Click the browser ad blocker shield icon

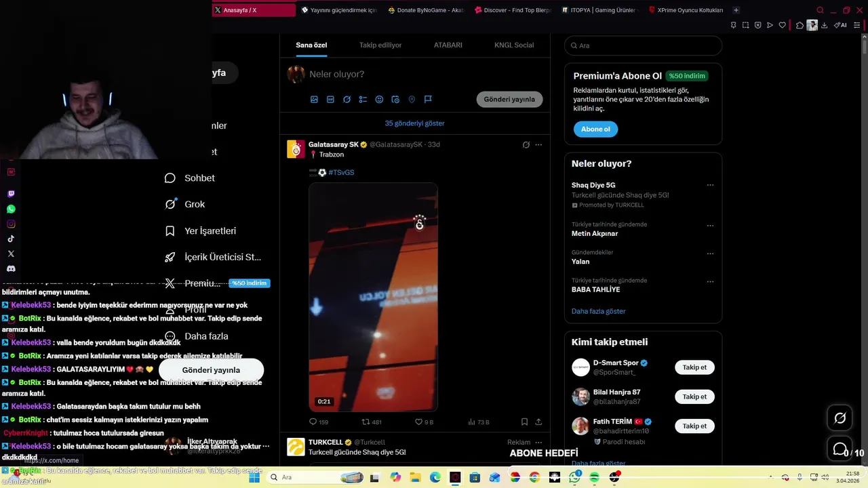757,25
